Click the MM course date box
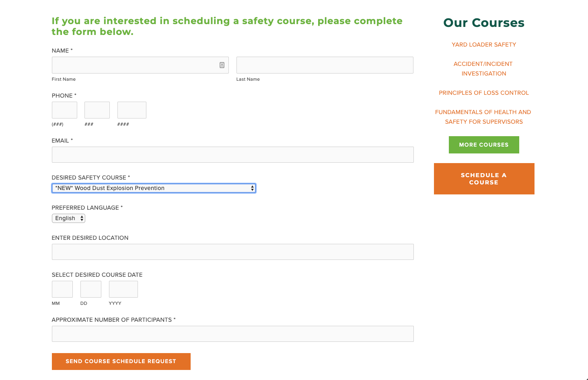The width and height of the screenshot is (588, 380). (x=62, y=289)
